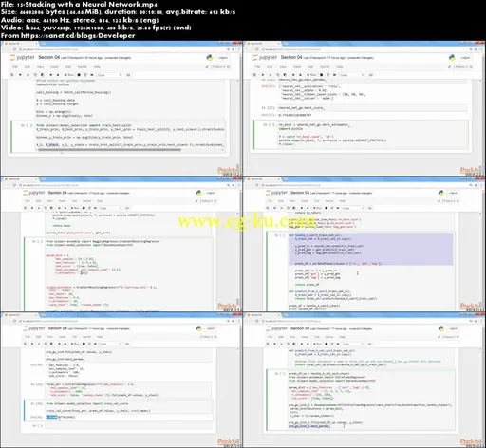Image resolution: width=486 pixels, height=448 pixels.
Task: Click the horizontal scrollbar under top-left frame code cell
Action: click(x=109, y=149)
